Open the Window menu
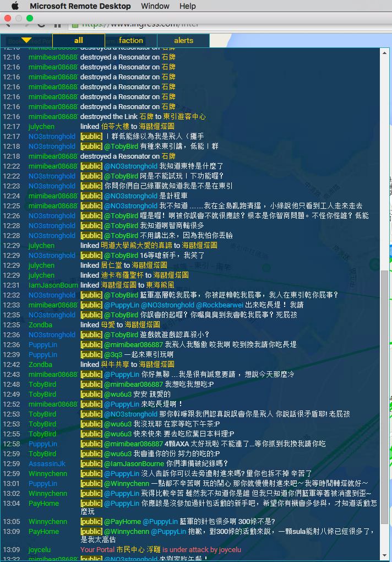The height and width of the screenshot is (562, 392). pyautogui.click(x=155, y=6)
